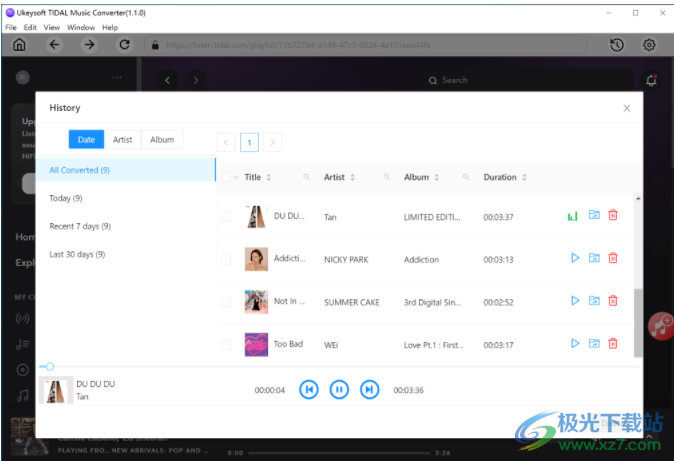
Task: Sort by Album column arrows
Action: pyautogui.click(x=437, y=177)
